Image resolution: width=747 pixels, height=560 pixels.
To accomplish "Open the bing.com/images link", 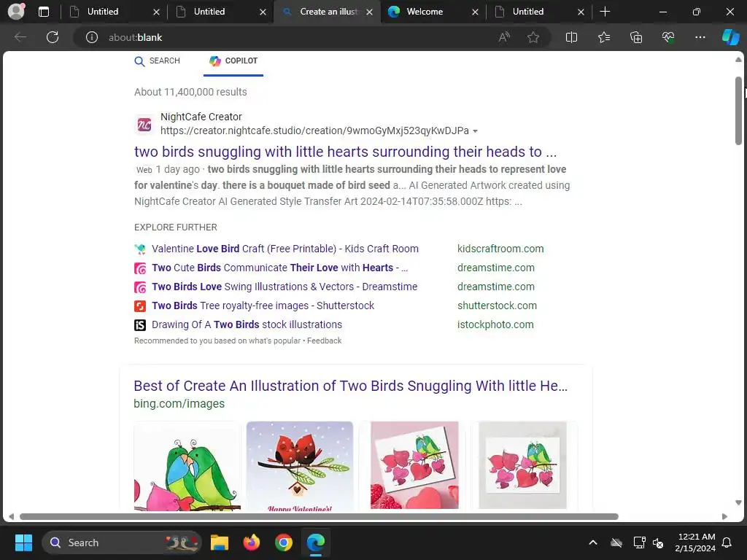I will coord(179,404).
